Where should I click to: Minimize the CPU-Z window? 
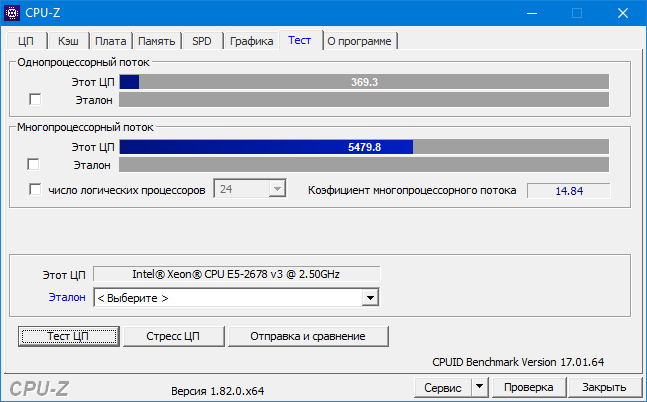click(532, 13)
